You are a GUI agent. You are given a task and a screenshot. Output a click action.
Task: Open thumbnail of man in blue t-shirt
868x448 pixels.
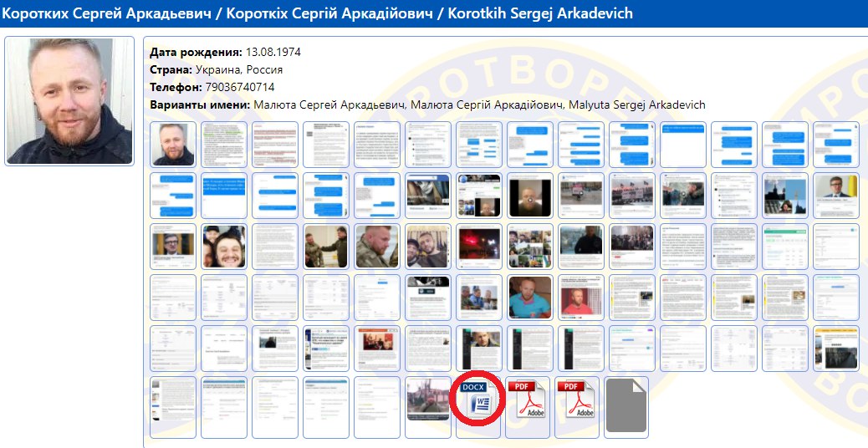click(530, 298)
